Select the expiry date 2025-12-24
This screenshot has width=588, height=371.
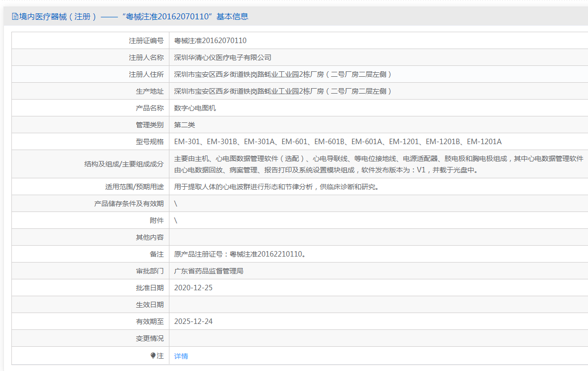(193, 321)
